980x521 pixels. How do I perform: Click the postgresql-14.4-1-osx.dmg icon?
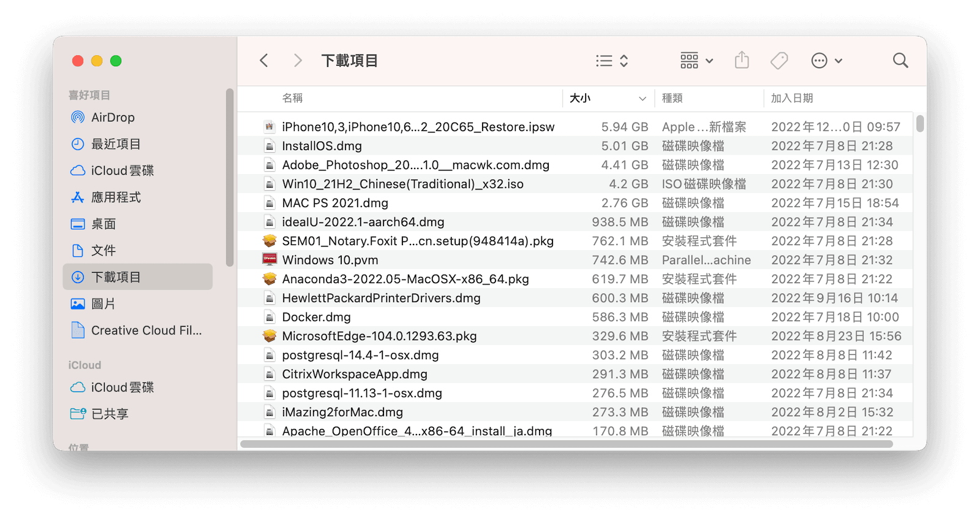(x=269, y=355)
